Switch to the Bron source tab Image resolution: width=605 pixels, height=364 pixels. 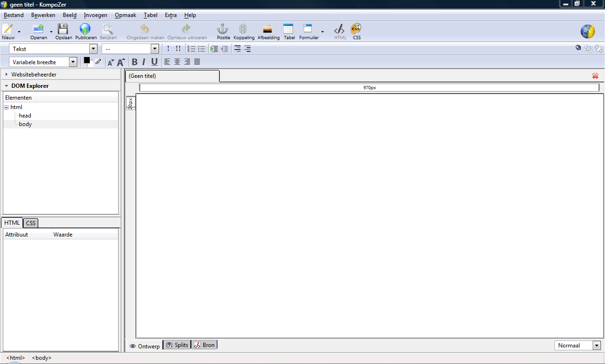[x=204, y=345]
